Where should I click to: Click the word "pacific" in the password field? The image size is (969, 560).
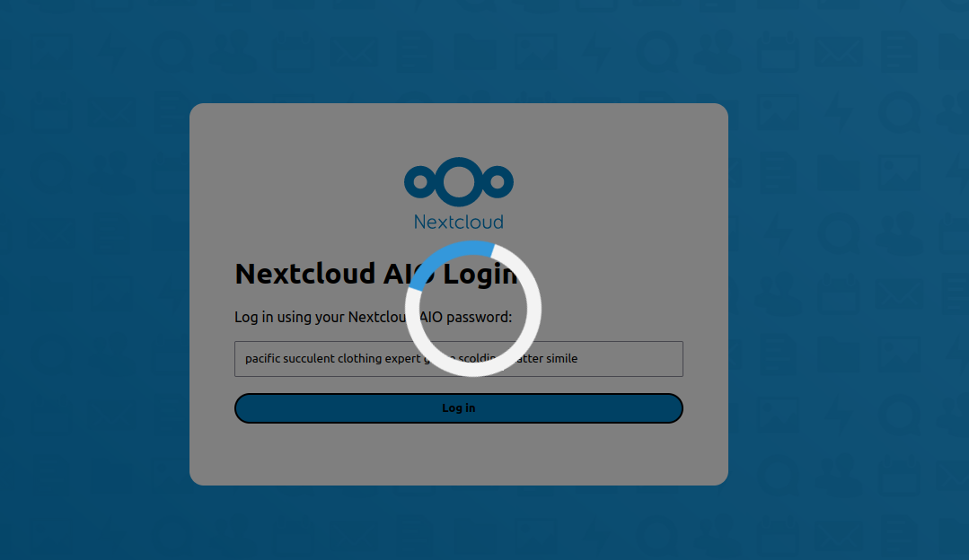pyautogui.click(x=264, y=359)
